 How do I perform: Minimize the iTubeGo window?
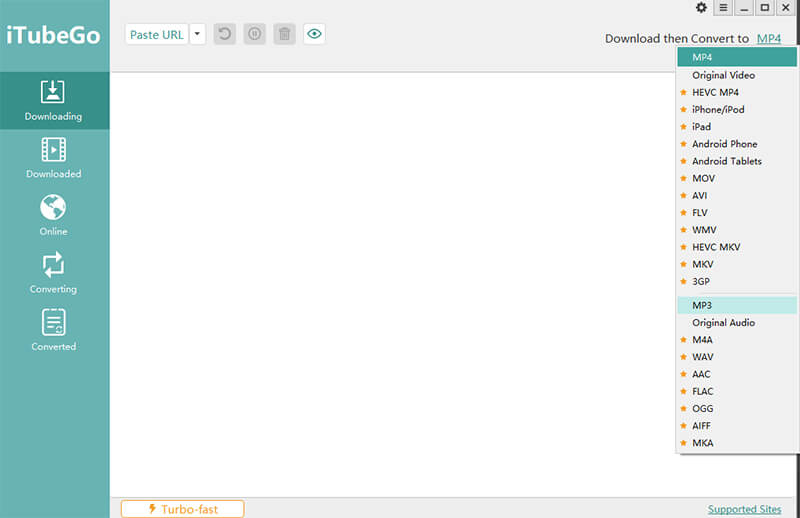pos(744,8)
